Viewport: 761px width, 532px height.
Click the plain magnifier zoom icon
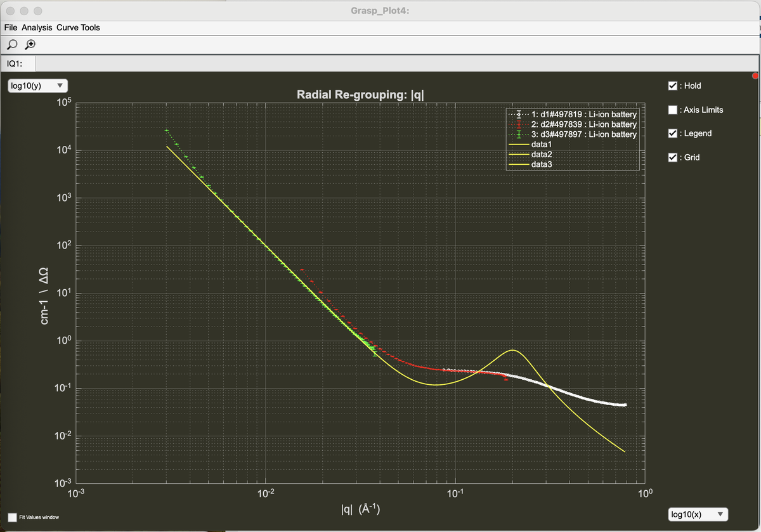[x=12, y=44]
